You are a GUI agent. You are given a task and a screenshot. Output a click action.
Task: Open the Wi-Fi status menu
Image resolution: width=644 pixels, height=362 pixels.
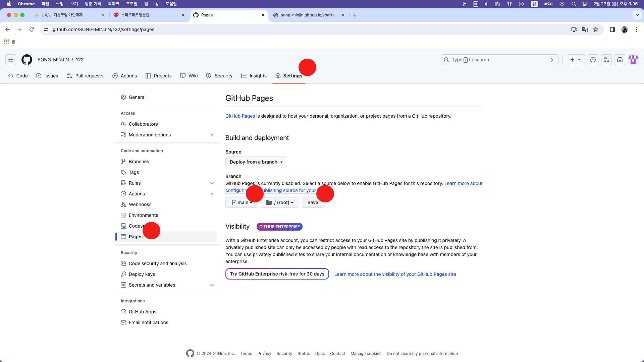[x=562, y=4]
